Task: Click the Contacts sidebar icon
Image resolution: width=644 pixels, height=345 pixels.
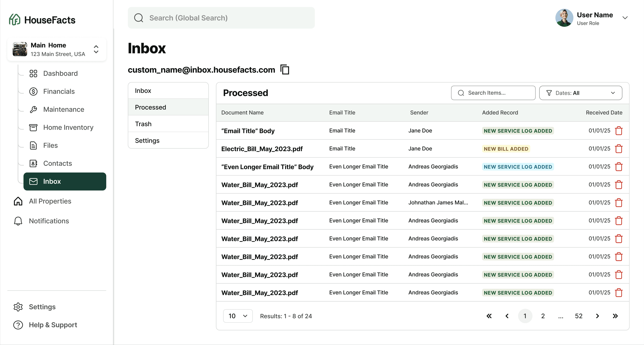Action: pyautogui.click(x=34, y=163)
